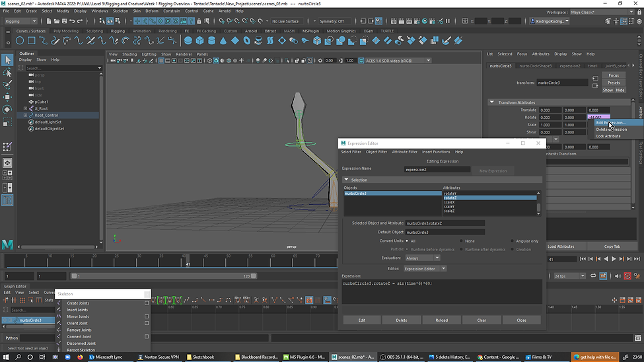Collapse the Transform Attributes section
644x362 pixels.
(x=491, y=102)
